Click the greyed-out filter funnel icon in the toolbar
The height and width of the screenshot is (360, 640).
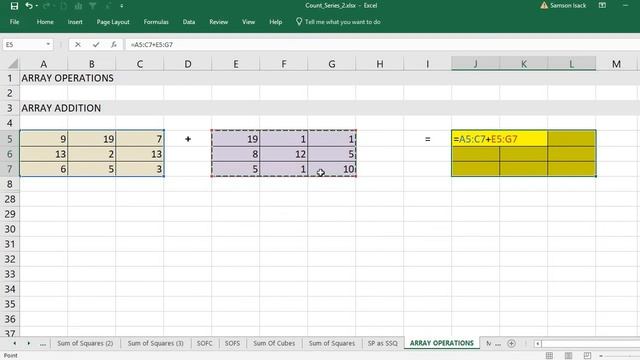pos(93,6)
